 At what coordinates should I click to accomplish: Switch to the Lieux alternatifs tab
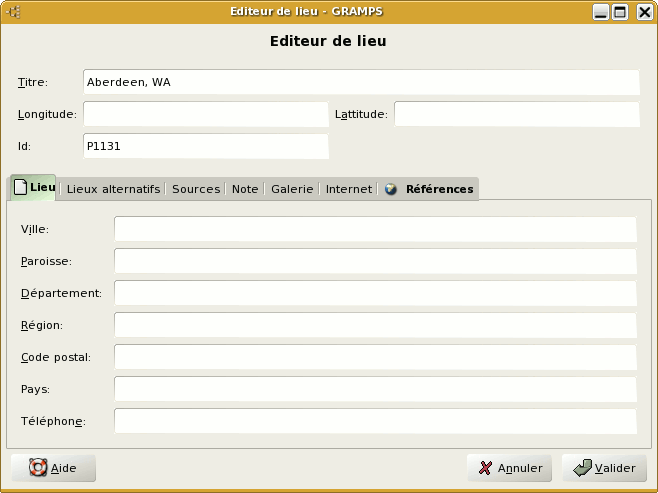point(113,189)
